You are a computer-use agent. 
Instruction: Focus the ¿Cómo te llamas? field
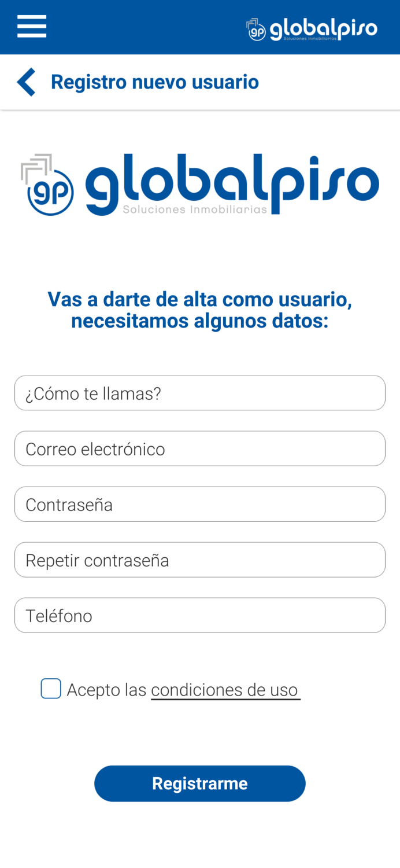pyautogui.click(x=200, y=392)
